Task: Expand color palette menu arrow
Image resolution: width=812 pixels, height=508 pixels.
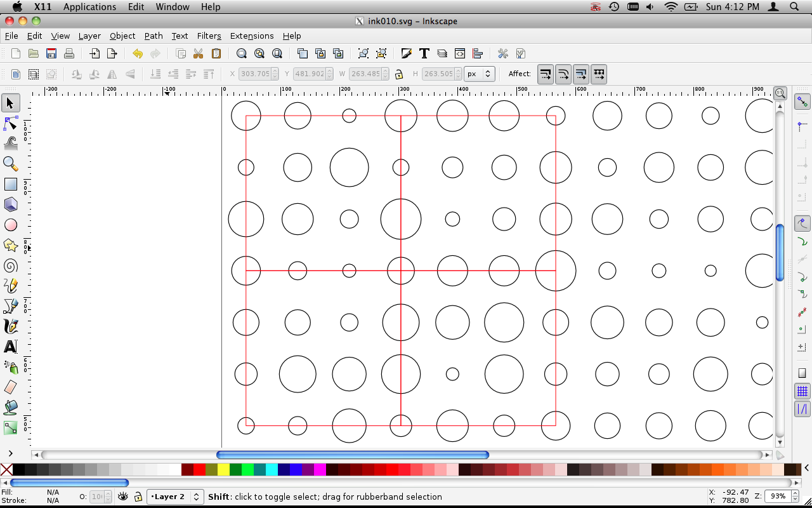Action: pos(806,469)
